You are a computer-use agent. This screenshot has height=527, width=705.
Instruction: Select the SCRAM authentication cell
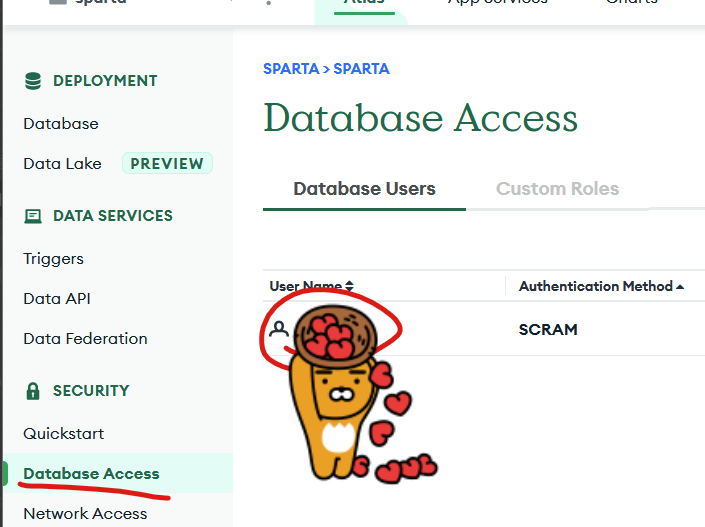548,330
